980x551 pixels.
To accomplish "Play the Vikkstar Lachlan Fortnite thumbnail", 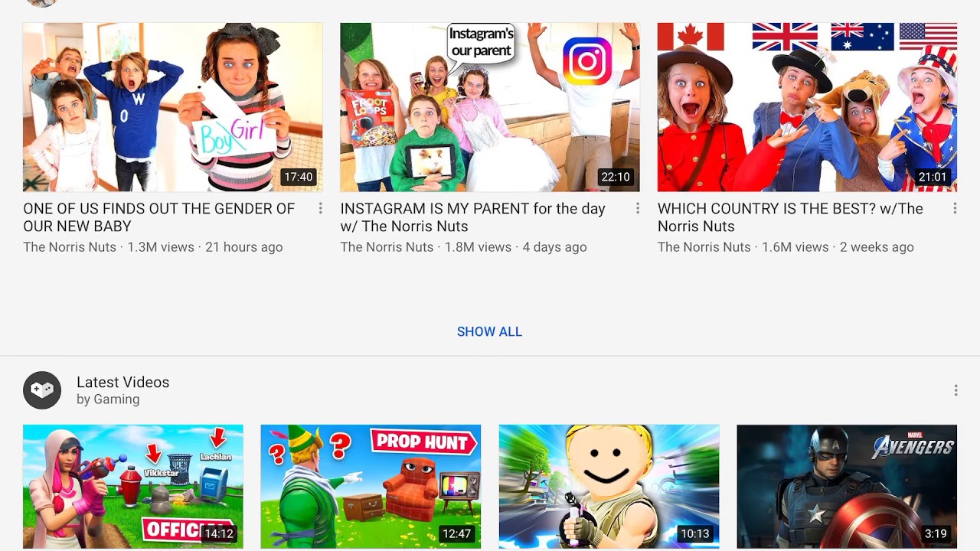I will pos(133,487).
